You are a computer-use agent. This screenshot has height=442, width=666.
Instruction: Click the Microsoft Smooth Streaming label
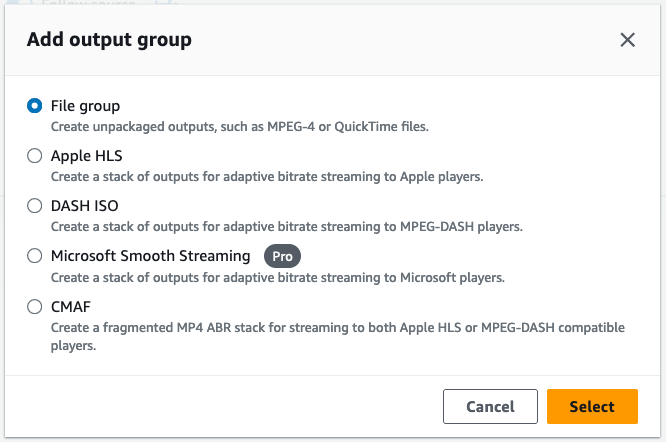(x=150, y=256)
